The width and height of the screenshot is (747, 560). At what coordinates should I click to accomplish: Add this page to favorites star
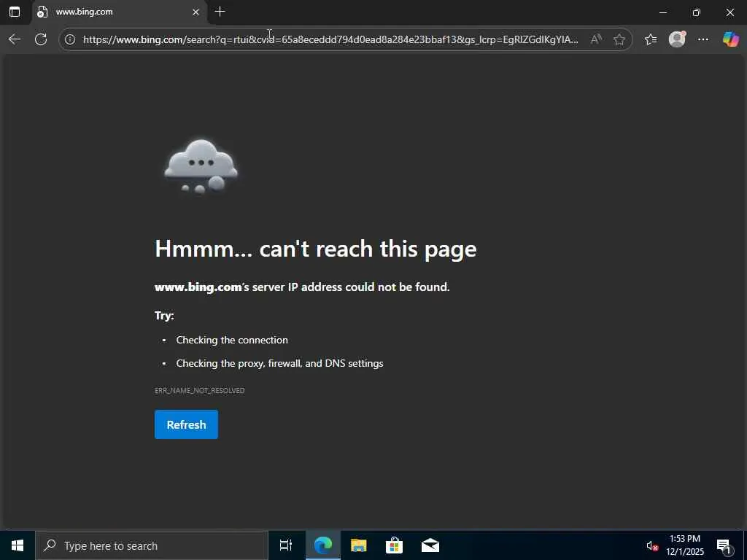(x=619, y=39)
